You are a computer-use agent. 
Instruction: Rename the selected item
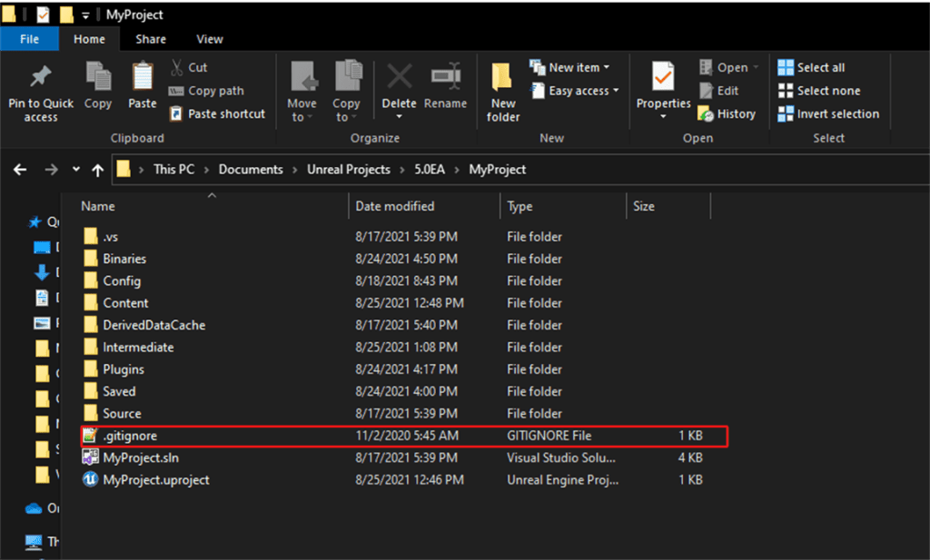click(446, 88)
